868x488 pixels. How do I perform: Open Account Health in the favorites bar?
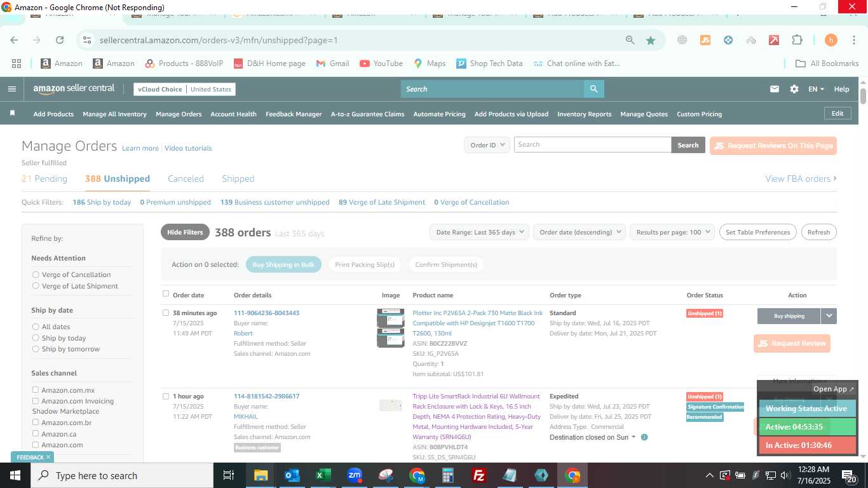[x=233, y=114]
